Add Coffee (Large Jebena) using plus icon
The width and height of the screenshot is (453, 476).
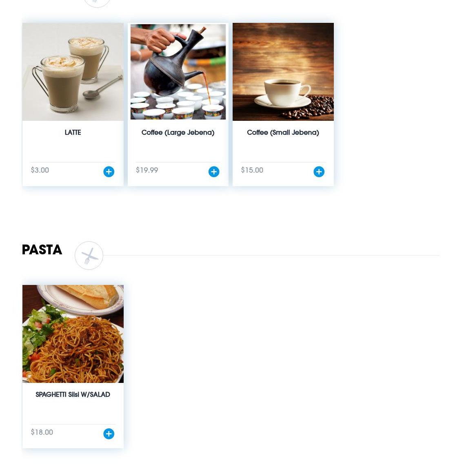214,171
